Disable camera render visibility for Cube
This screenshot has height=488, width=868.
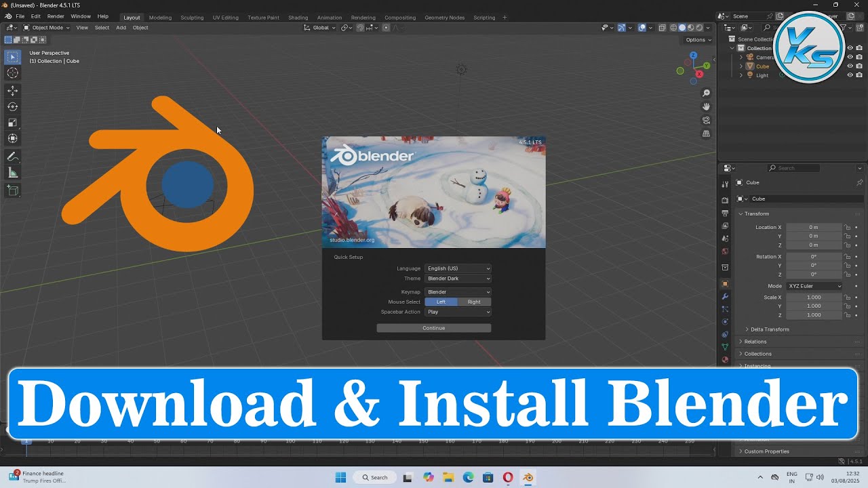tap(859, 66)
